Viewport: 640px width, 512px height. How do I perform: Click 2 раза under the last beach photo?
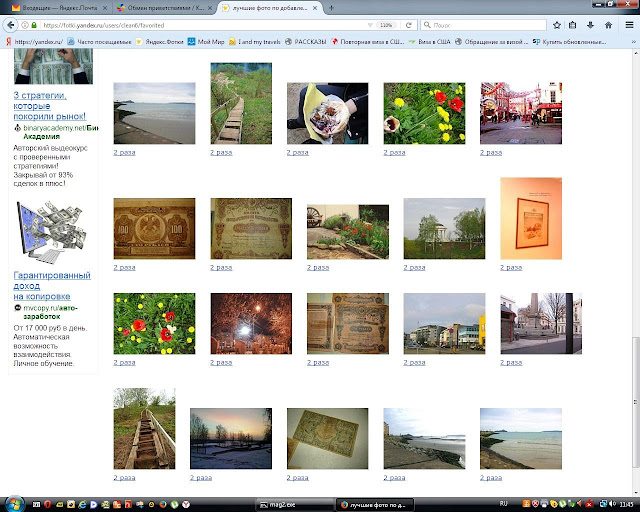click(x=491, y=478)
